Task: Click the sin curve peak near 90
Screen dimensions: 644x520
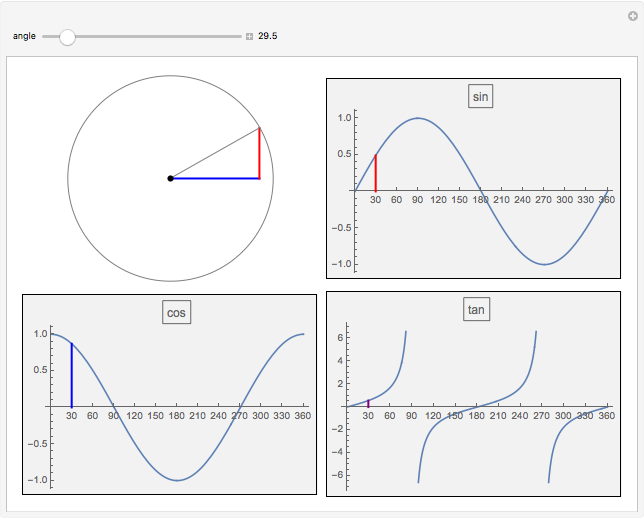Action: (418, 118)
